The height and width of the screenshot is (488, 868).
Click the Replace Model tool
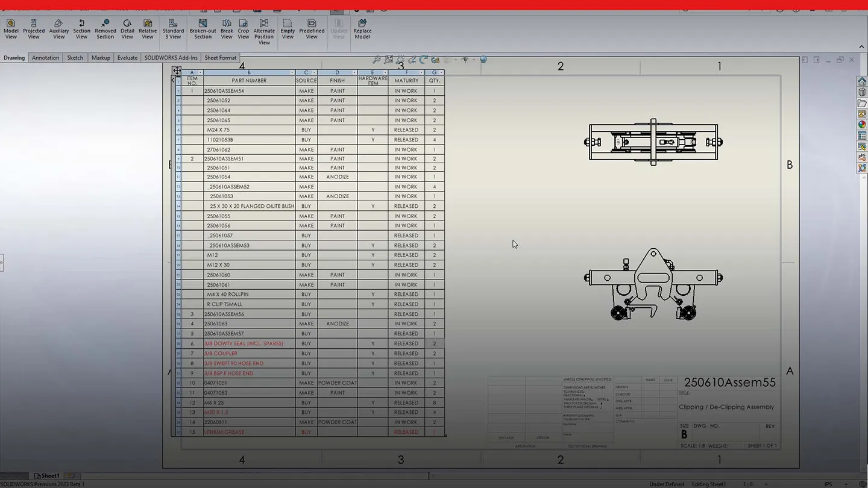[x=362, y=27]
